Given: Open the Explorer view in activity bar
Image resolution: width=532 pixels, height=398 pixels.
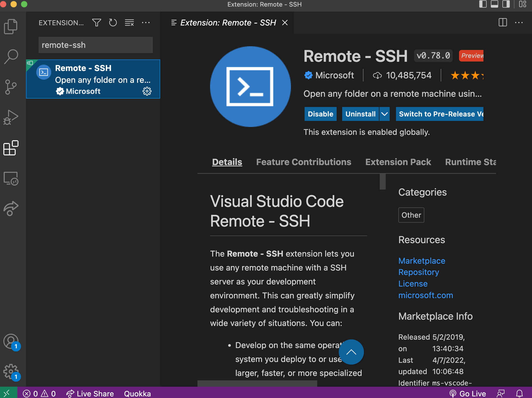Looking at the screenshot, I should coord(11,26).
